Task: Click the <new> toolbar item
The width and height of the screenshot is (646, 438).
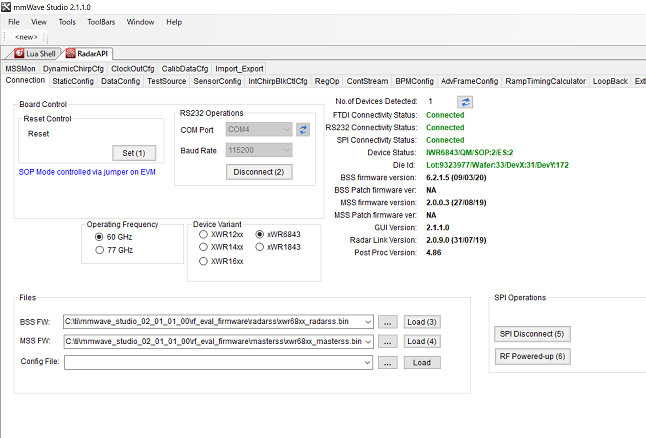Action: coord(26,37)
